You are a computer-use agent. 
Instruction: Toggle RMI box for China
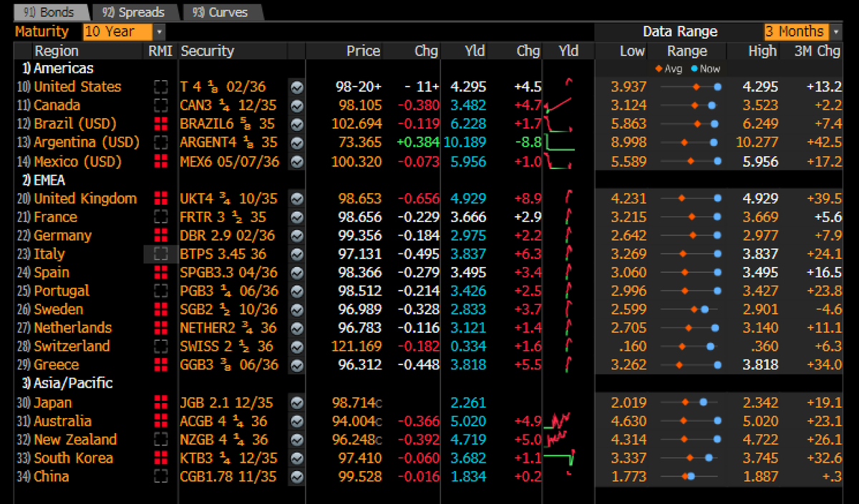(160, 477)
